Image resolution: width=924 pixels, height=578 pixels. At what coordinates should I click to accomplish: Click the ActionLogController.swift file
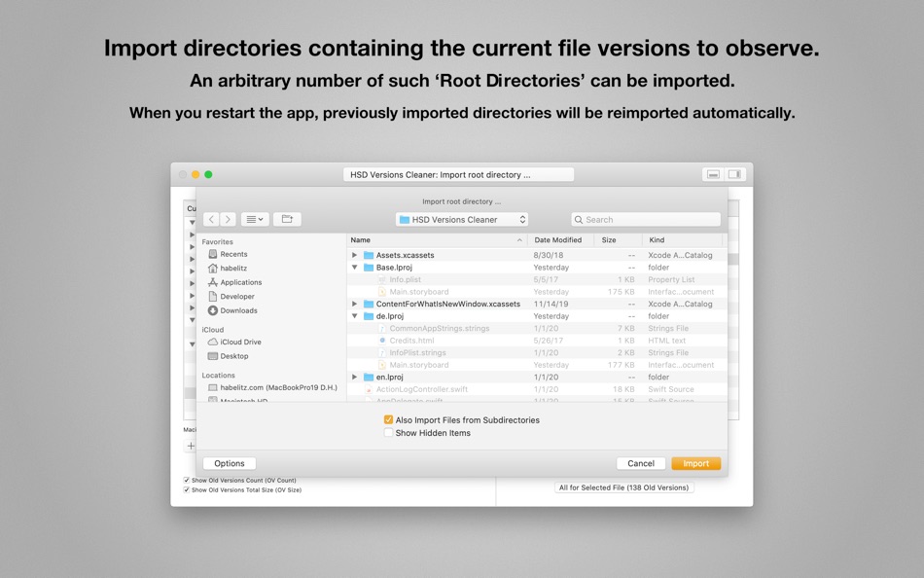point(537,389)
